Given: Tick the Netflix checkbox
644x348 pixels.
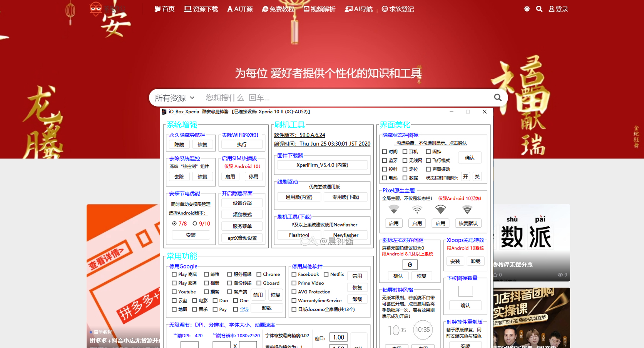Looking at the screenshot, I should click(x=326, y=274).
